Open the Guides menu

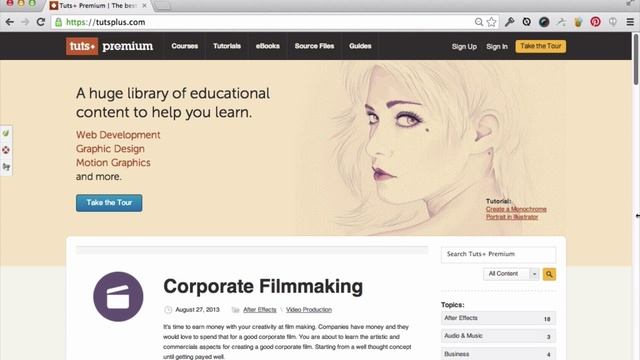[x=360, y=46]
